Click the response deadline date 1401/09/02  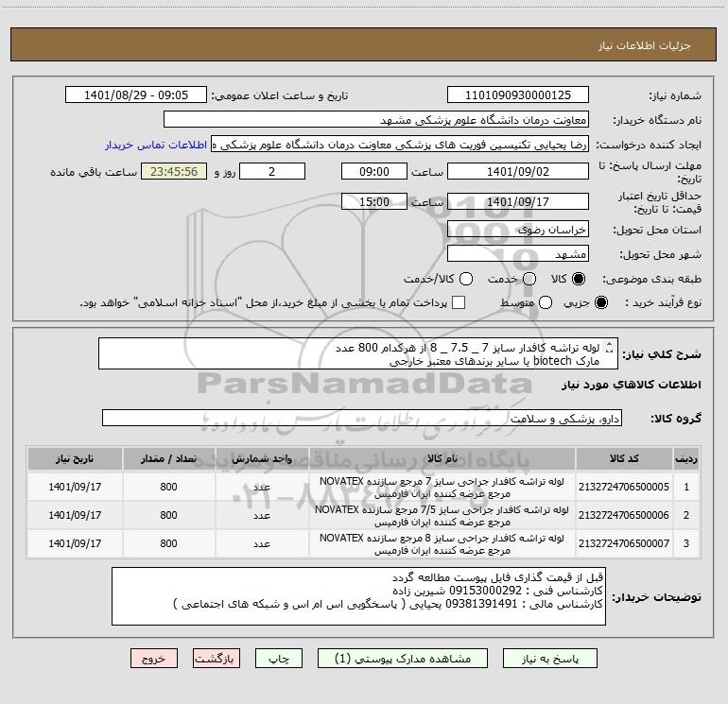[x=518, y=171]
